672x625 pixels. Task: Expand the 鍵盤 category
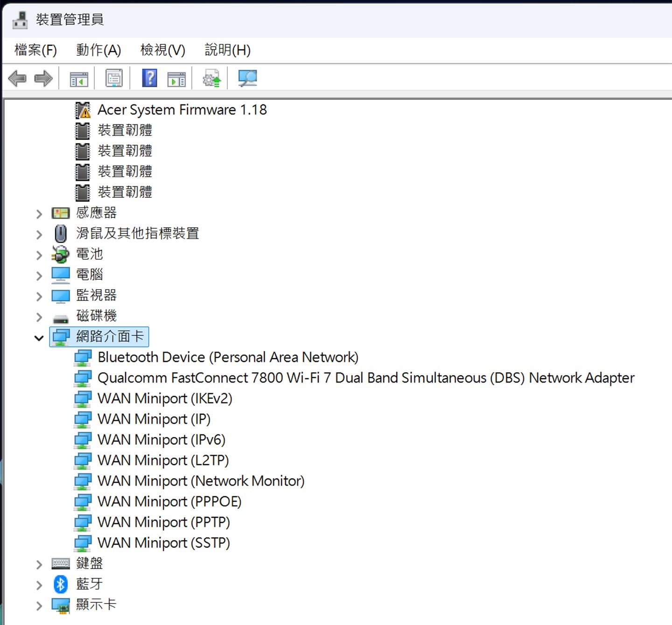pos(39,564)
